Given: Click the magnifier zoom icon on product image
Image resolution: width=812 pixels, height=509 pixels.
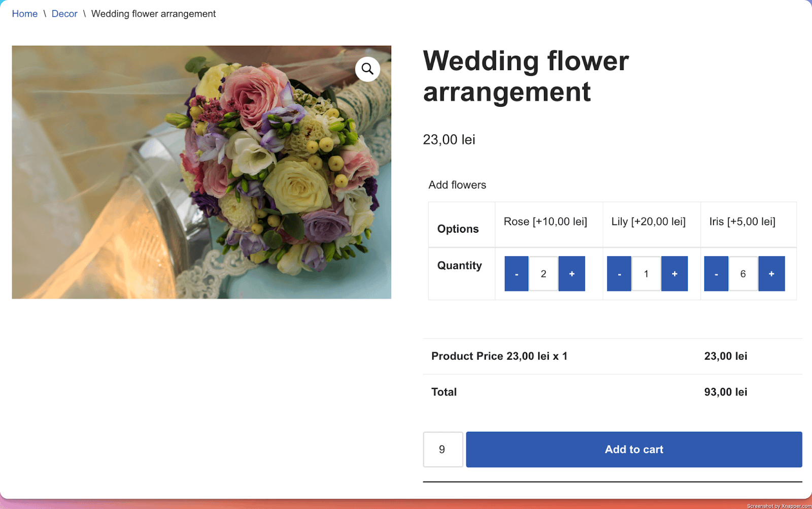Looking at the screenshot, I should tap(367, 69).
